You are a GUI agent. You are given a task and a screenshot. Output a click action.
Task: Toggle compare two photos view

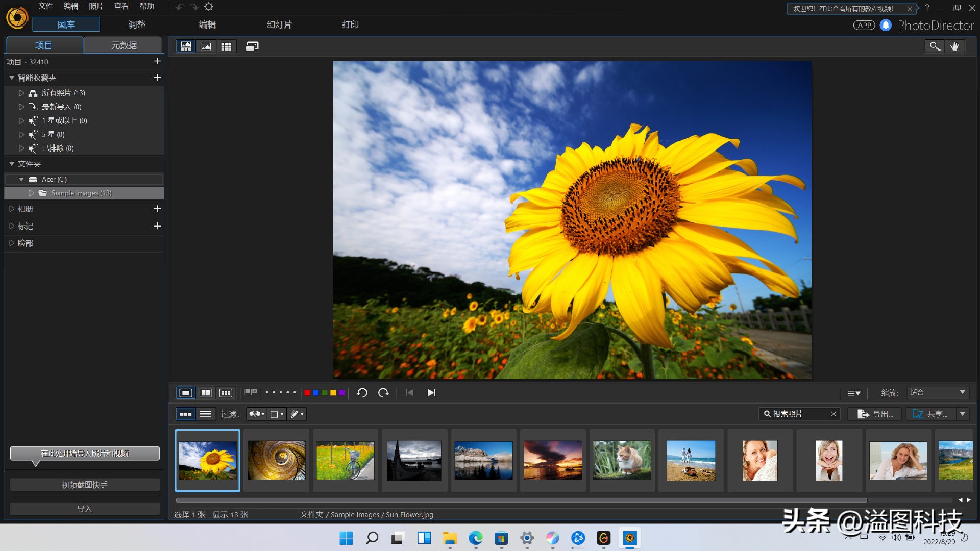click(x=206, y=393)
